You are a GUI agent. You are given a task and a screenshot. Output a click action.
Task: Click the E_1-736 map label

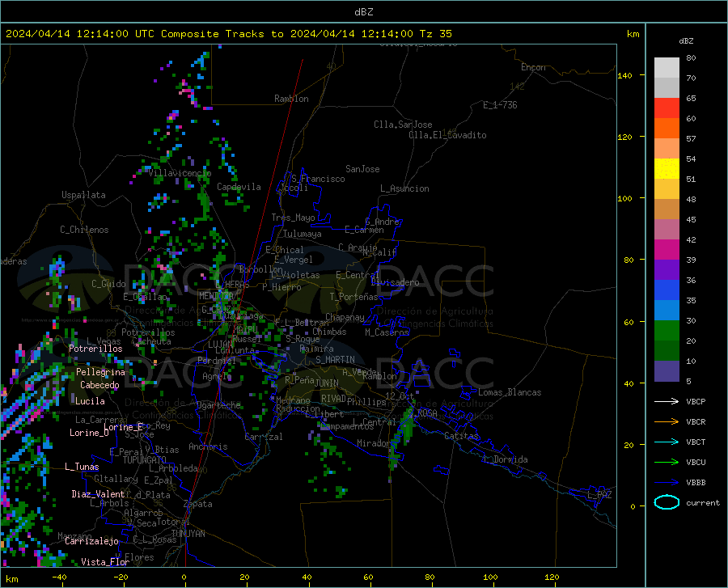500,105
